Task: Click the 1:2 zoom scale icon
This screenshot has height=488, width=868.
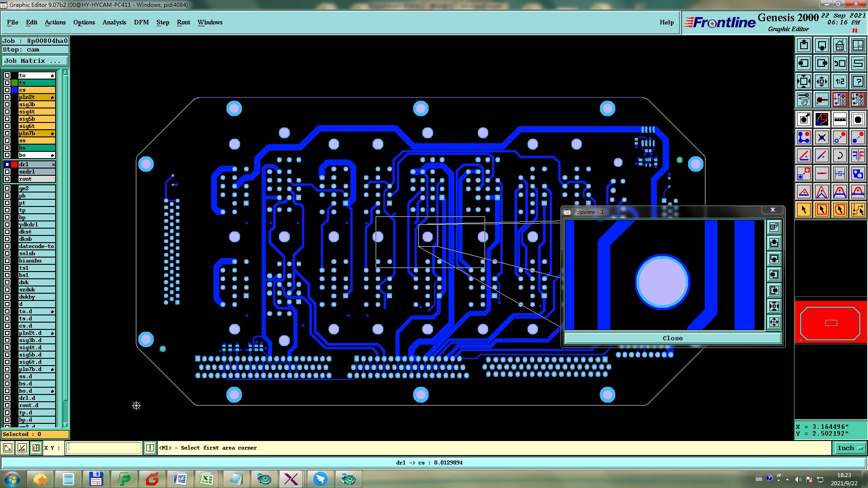Action: coord(840,81)
